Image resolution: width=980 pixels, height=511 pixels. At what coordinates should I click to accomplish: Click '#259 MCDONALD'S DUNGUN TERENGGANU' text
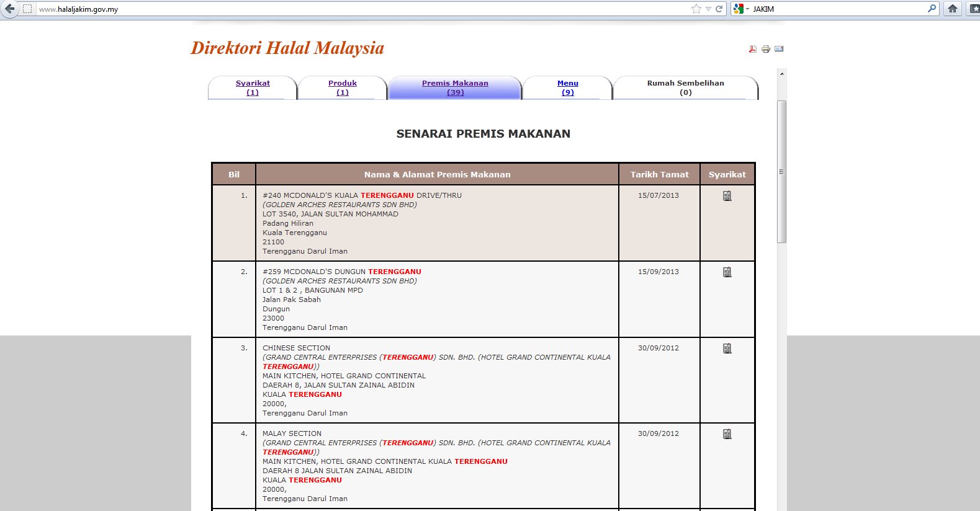click(342, 272)
